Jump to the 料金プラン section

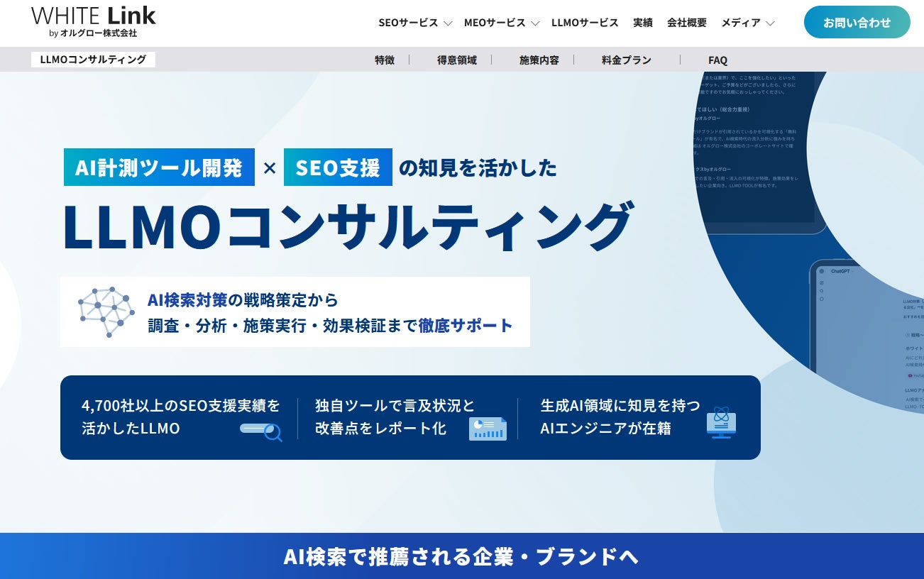click(627, 60)
